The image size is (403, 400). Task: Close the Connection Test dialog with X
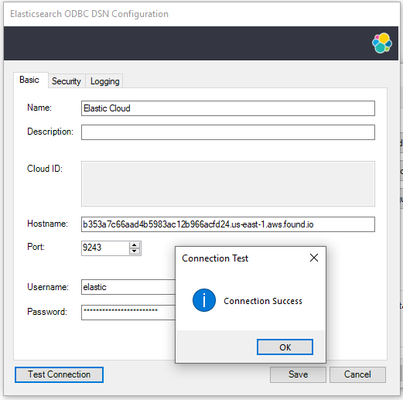(314, 258)
